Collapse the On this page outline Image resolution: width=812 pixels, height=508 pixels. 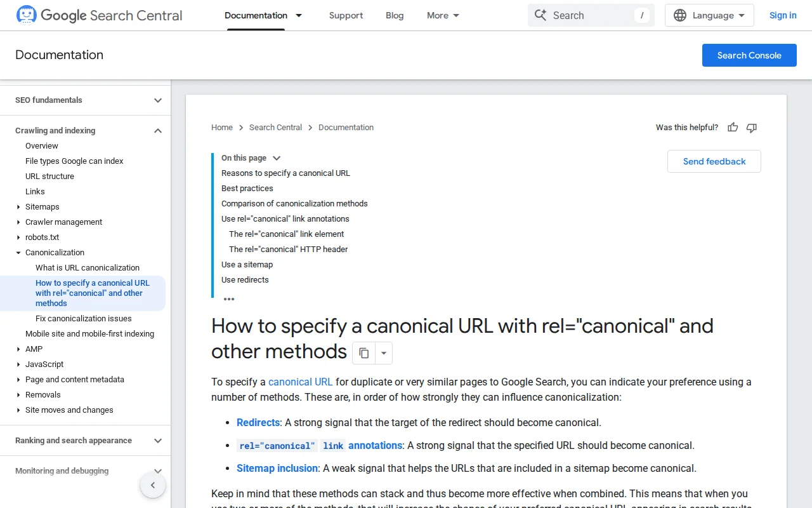click(277, 157)
